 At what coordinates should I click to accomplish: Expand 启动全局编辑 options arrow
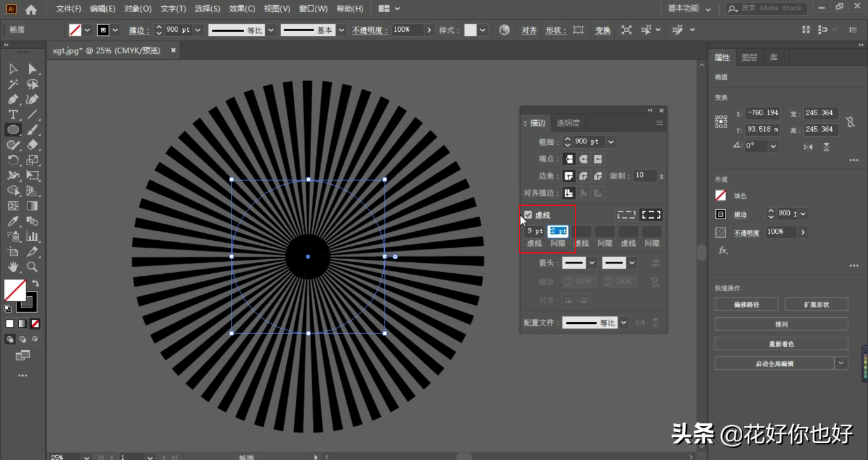tap(841, 363)
